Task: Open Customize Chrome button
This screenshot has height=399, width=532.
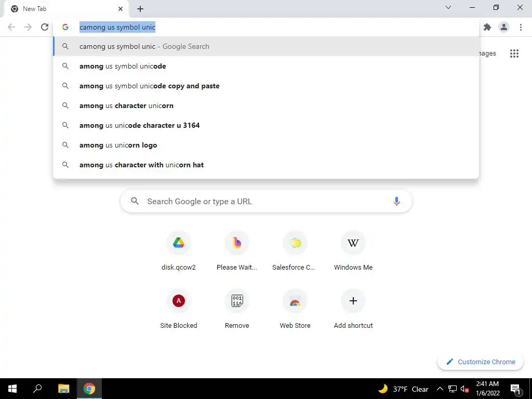Action: [481, 362]
